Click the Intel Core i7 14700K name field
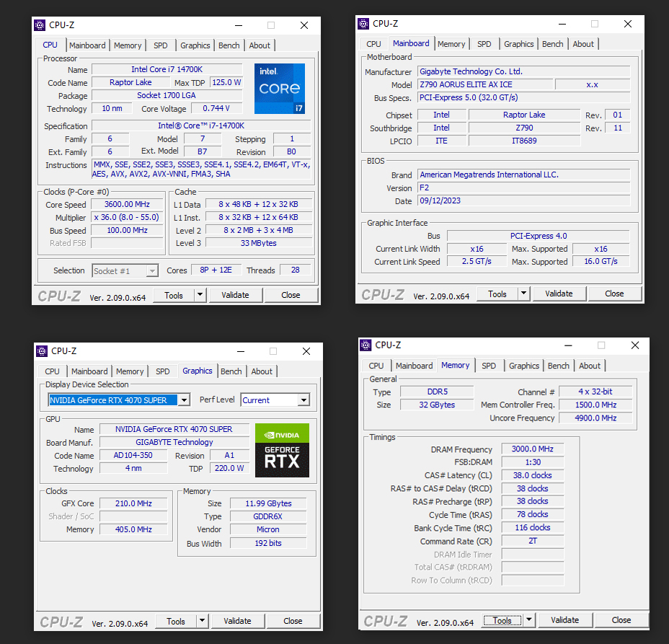This screenshot has width=669, height=644. (x=167, y=69)
